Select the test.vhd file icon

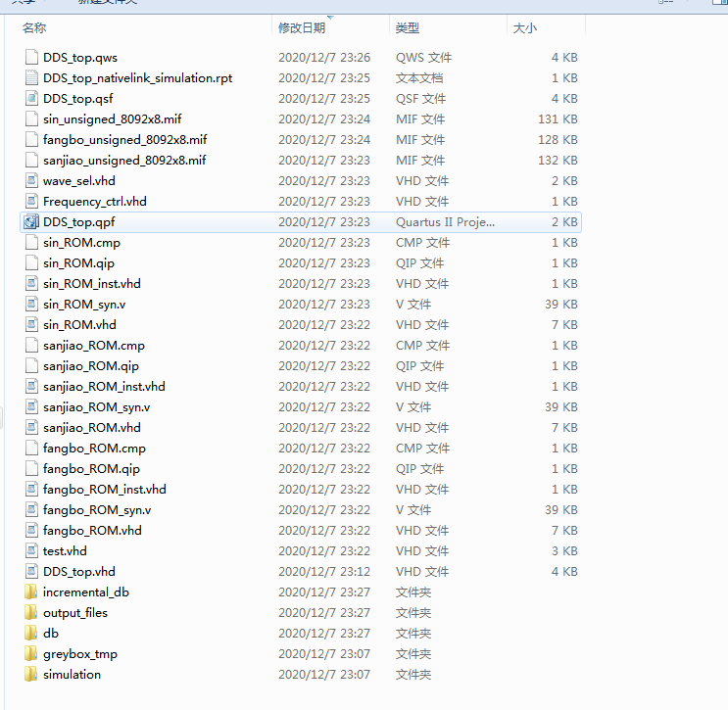[31, 550]
